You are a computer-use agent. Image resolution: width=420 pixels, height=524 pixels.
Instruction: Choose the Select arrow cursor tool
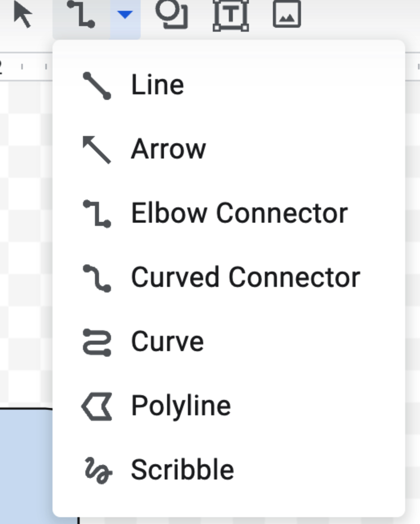(x=22, y=14)
